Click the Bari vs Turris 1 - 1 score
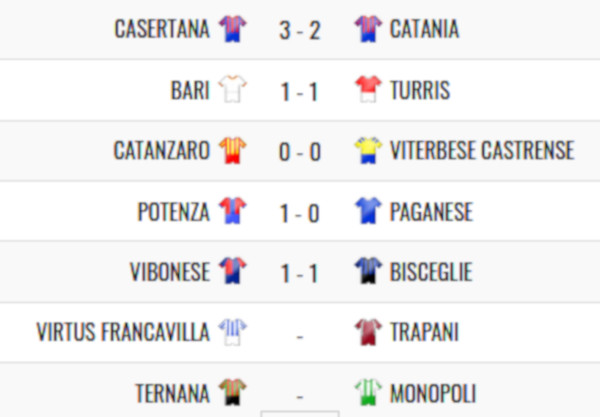The width and height of the screenshot is (600, 417). [299, 91]
